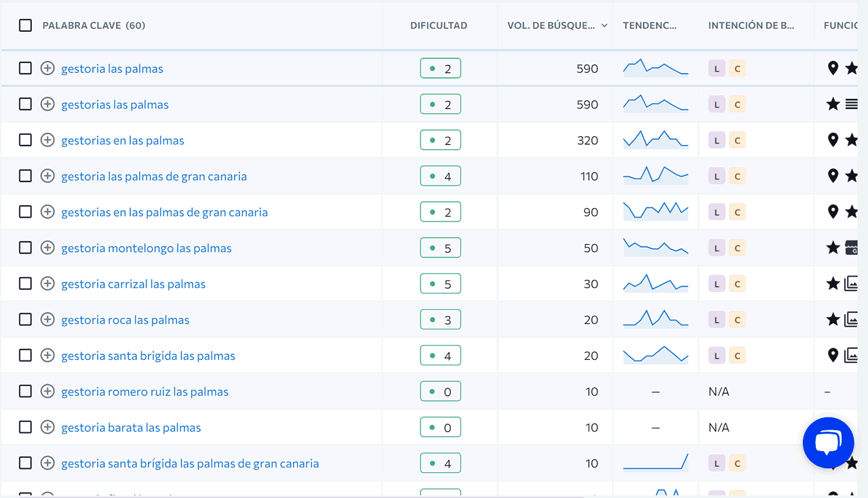
Task: Click star icon in 'gestoria montelongo las palmas' row
Action: click(833, 248)
